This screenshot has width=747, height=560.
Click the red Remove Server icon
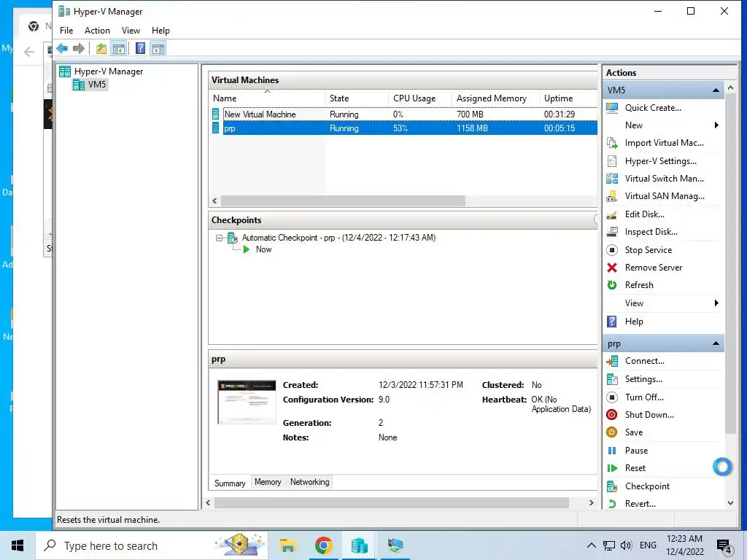pos(612,268)
